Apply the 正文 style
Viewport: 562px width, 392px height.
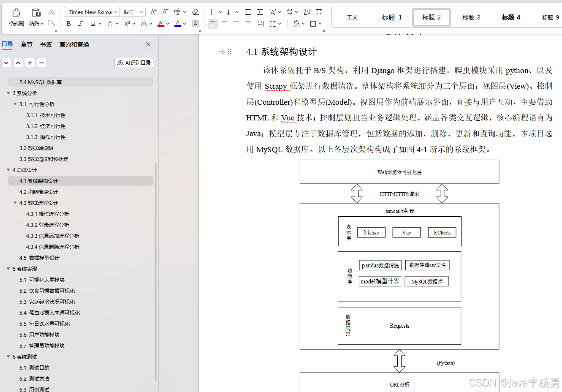pos(352,17)
